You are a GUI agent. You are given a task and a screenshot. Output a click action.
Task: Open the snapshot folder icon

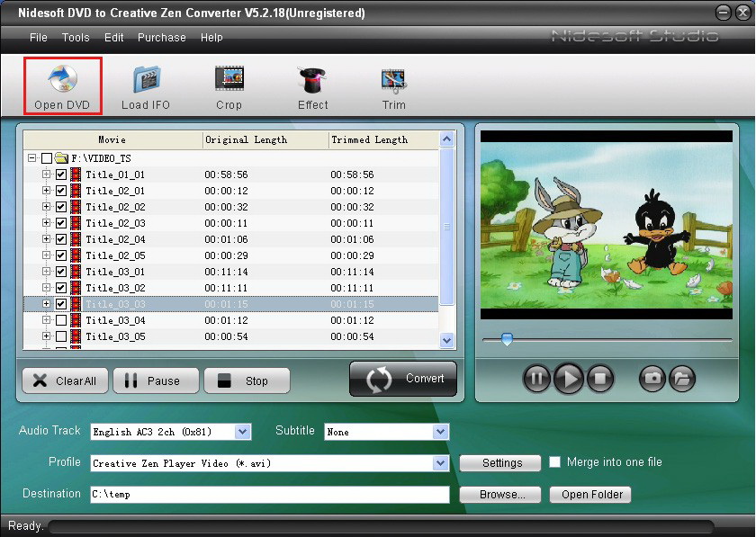pyautogui.click(x=682, y=379)
